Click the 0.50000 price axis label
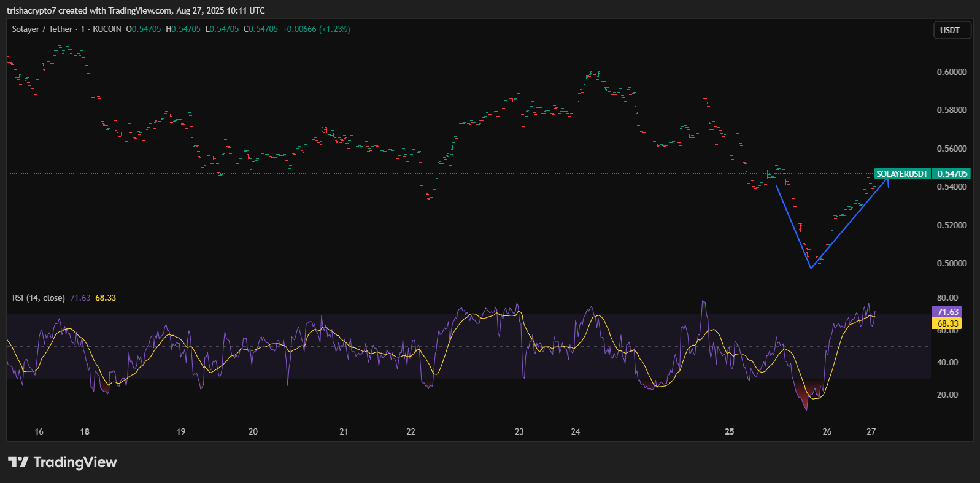The image size is (980, 483). 951,263
